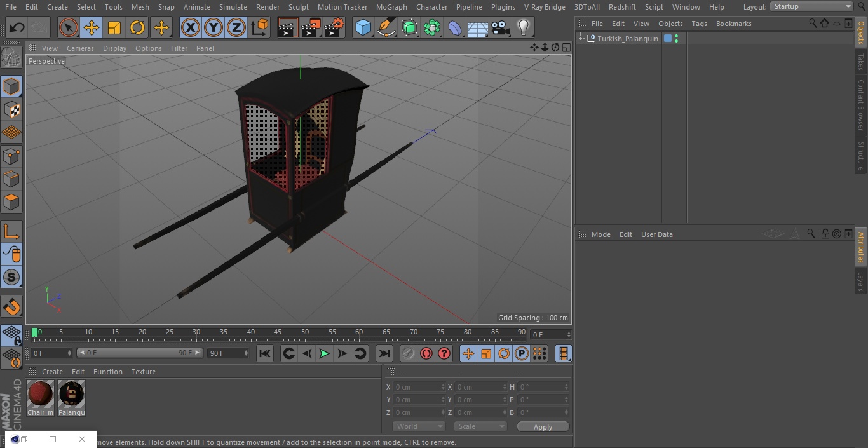Viewport: 868px width, 448px height.
Task: Click Record Active Objects keyframe button
Action: click(x=409, y=353)
